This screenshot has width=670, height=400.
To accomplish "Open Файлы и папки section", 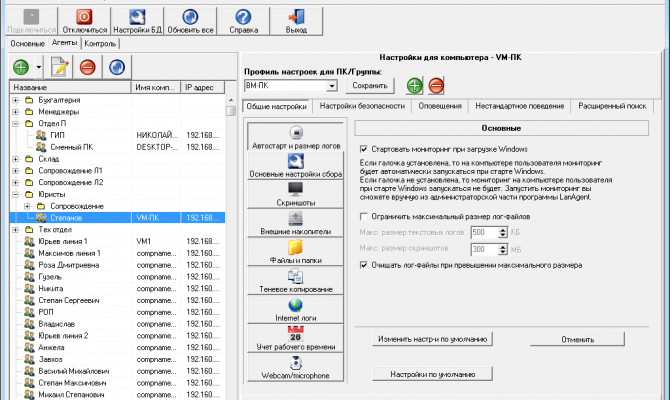I will (296, 252).
